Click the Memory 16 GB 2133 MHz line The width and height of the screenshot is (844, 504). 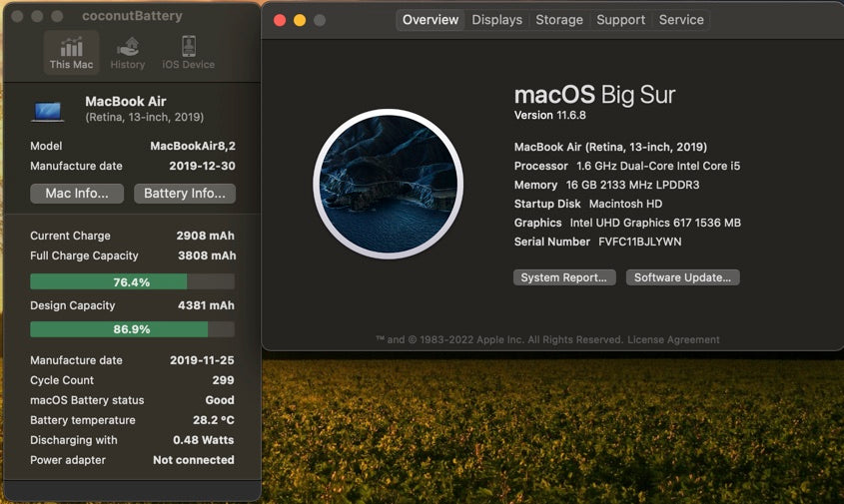coord(606,185)
